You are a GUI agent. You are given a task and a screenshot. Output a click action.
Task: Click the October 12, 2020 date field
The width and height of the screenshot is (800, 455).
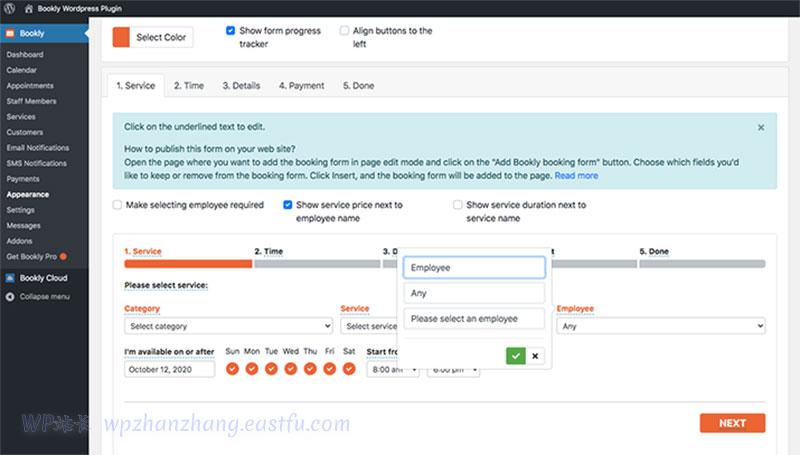[x=169, y=370]
